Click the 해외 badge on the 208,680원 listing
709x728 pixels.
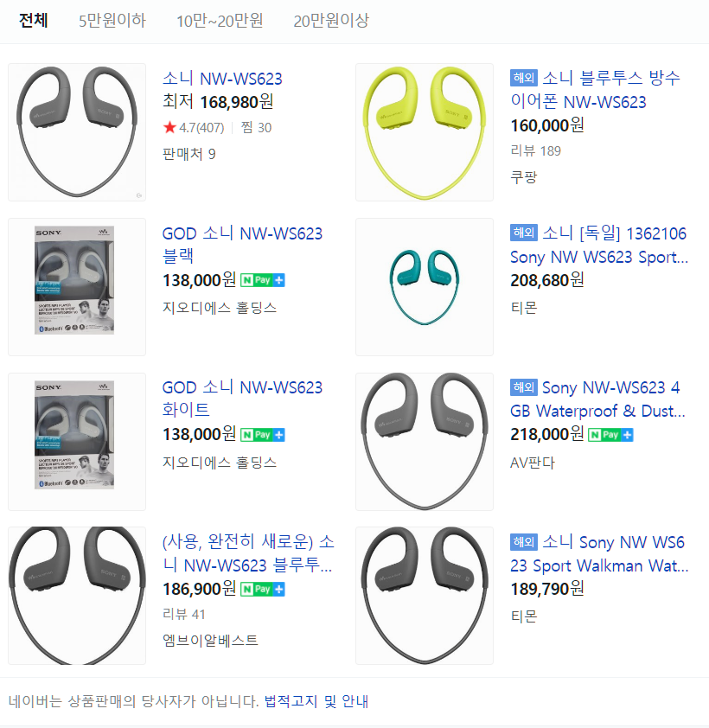(x=524, y=232)
